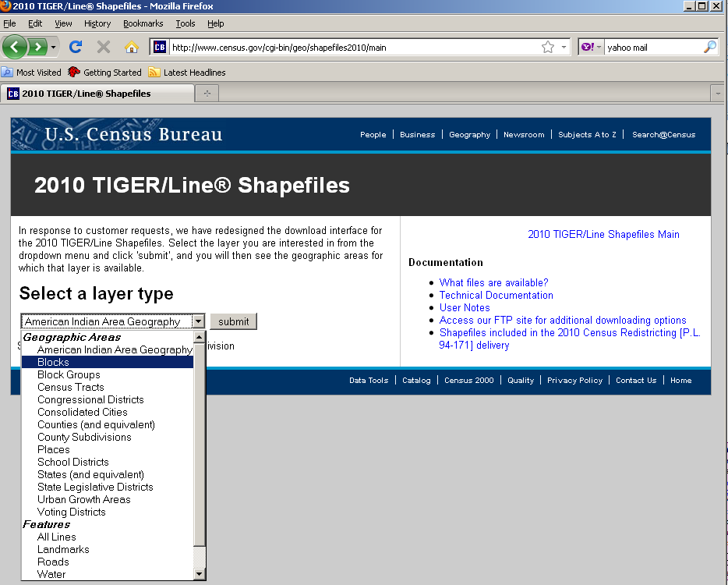Open the Most Visited bookmarks folder

[32, 73]
